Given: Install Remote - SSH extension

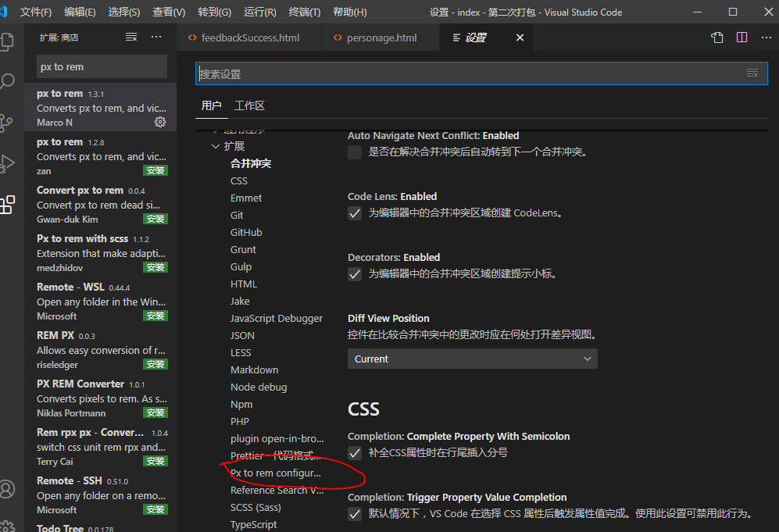Looking at the screenshot, I should click(x=155, y=509).
